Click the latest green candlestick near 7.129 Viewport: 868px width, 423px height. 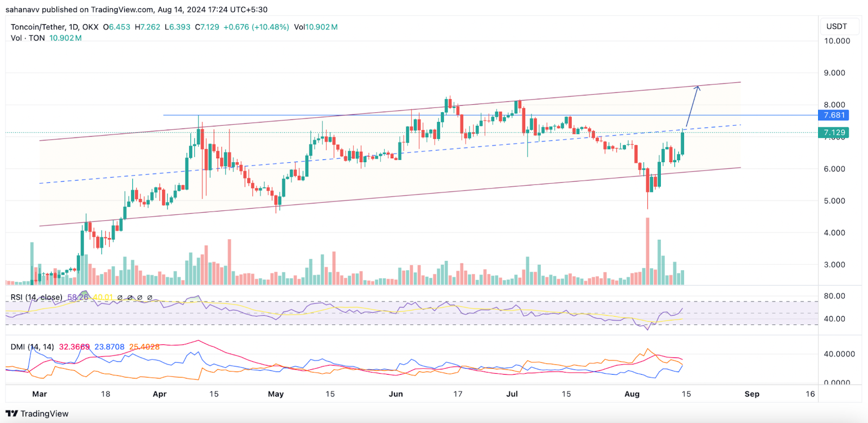tap(682, 143)
